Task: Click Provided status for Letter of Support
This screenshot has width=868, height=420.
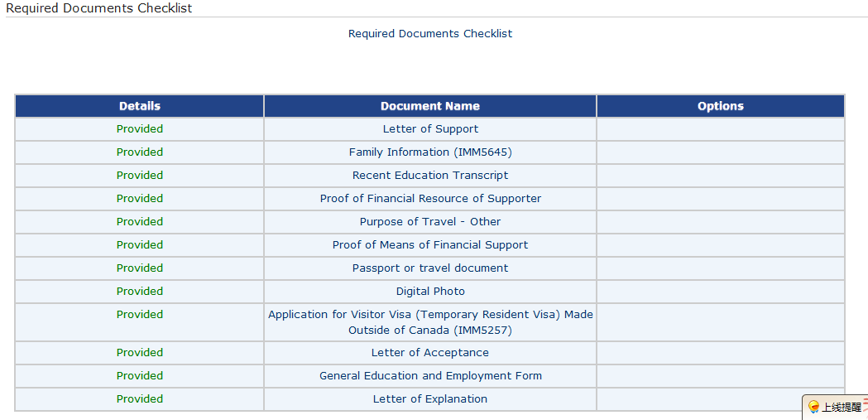Action: point(140,129)
